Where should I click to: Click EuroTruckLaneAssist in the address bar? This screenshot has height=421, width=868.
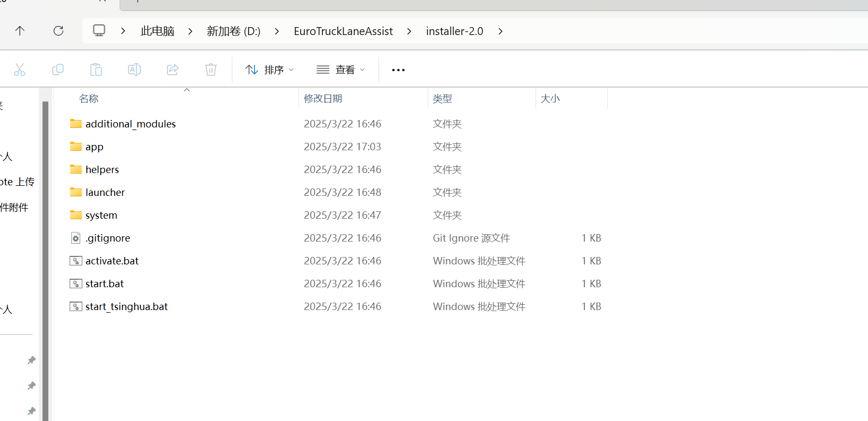pos(343,31)
